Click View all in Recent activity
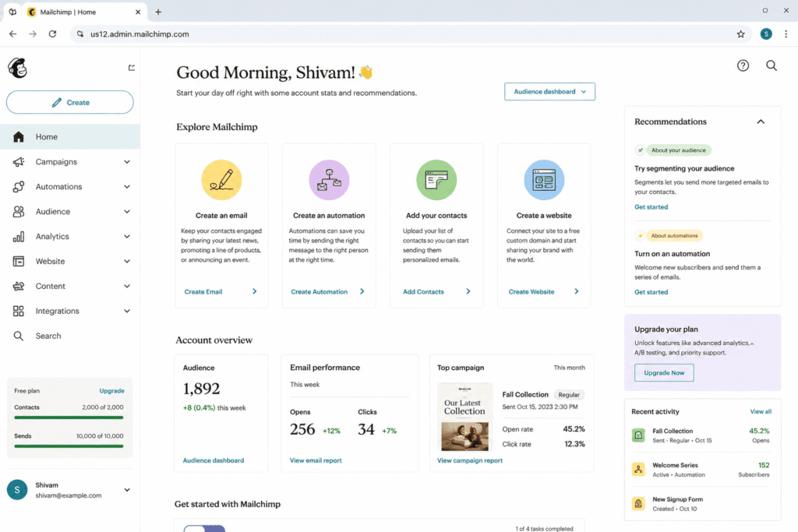798x532 pixels. coord(761,411)
